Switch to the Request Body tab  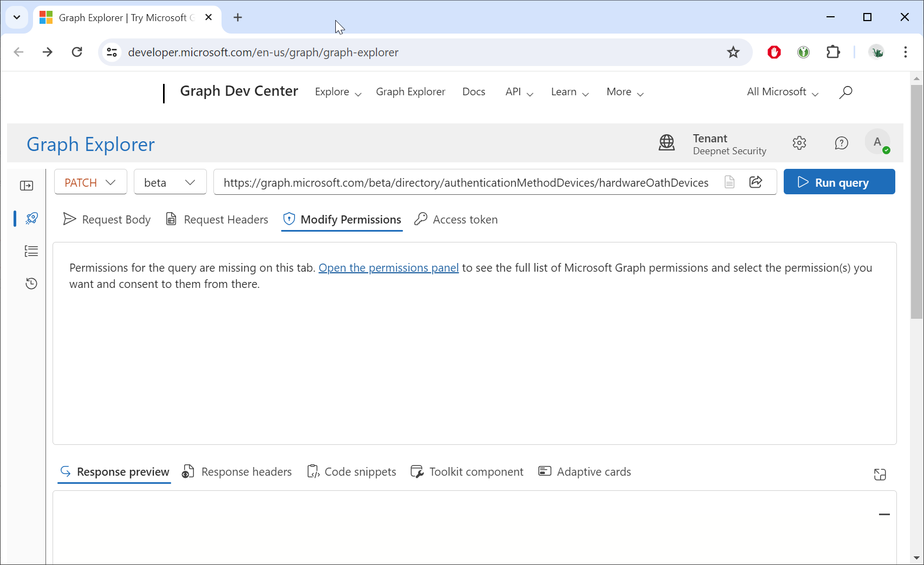pyautogui.click(x=107, y=220)
